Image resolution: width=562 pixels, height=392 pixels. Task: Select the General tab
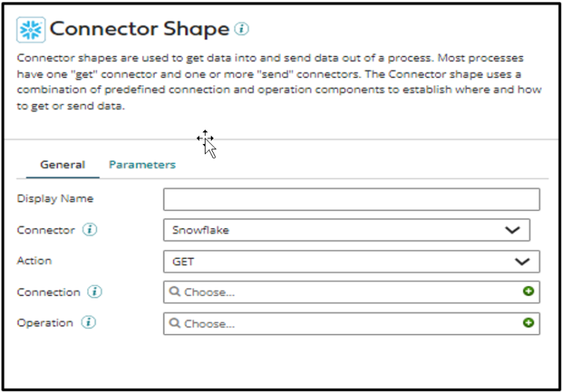click(x=62, y=165)
